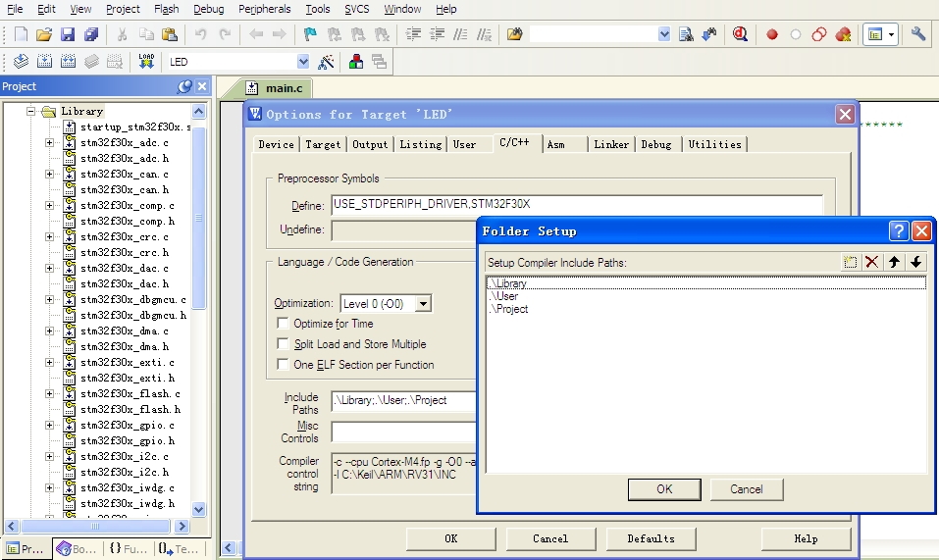Open Target Options magic wand icon

[327, 62]
